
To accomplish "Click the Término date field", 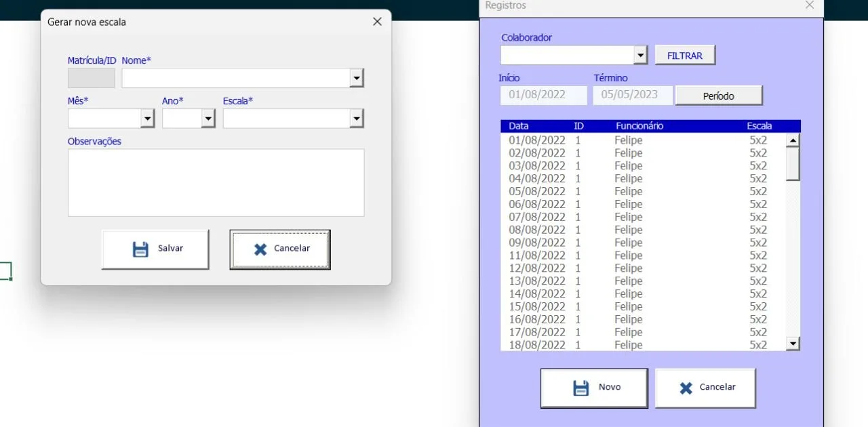I will point(633,95).
